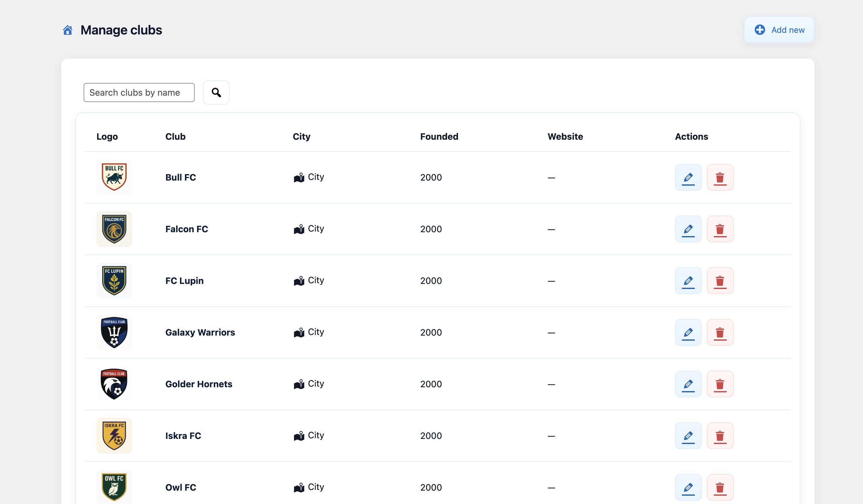Click the Golder Hornets club name
The height and width of the screenshot is (504, 863).
[199, 384]
